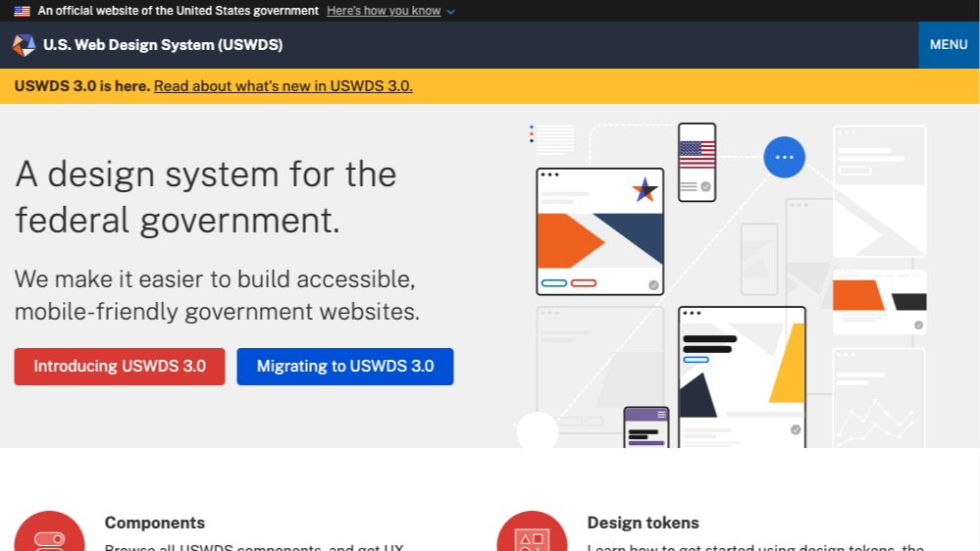This screenshot has width=980, height=551.
Task: Open U.S. Web Design System home link
Action: 163,45
